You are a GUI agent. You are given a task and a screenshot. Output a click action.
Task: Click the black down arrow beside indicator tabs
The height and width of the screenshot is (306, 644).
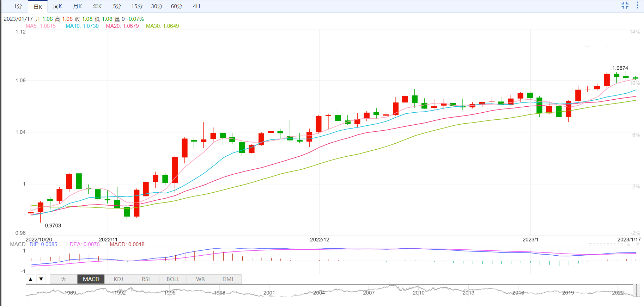pos(41,279)
